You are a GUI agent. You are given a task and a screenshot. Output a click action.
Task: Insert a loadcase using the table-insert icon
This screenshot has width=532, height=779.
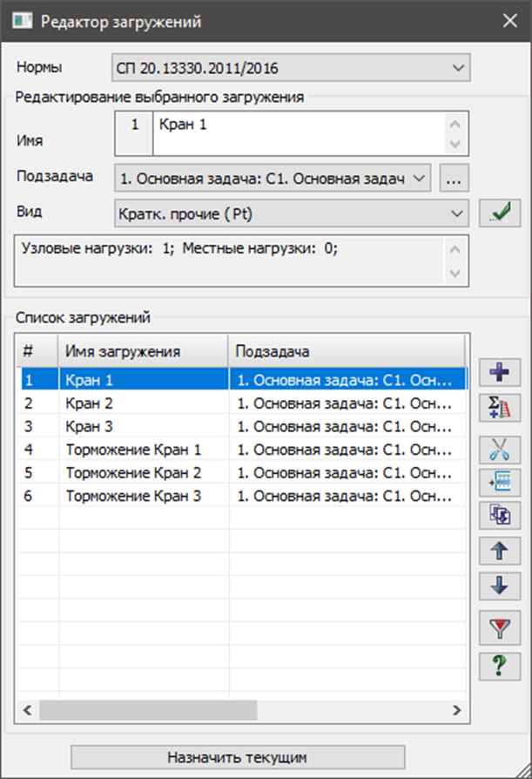(x=499, y=483)
